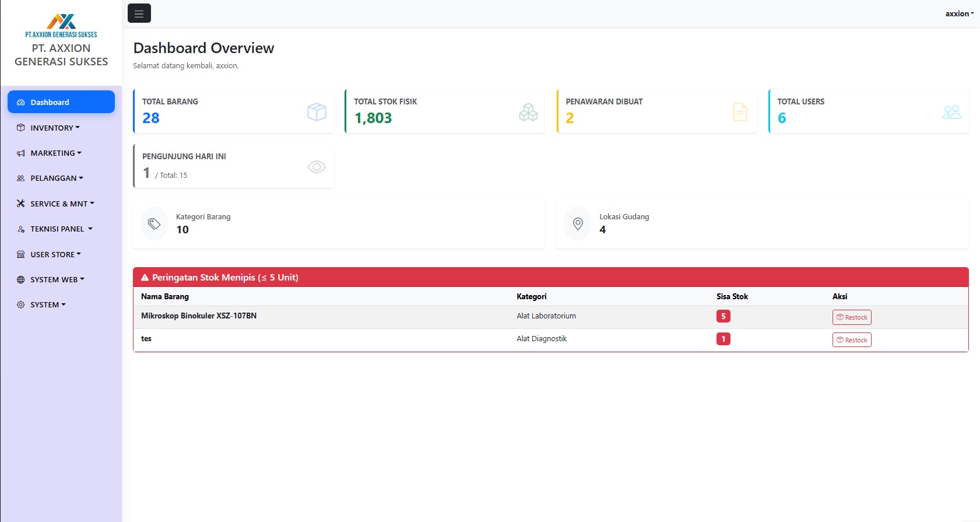Expand the PELANGGAN sidebar menu
Screen dimensions: 980x522
[x=61, y=178]
